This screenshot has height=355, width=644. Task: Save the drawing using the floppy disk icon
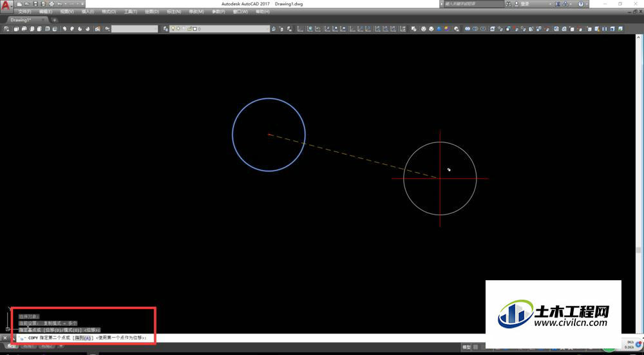(35, 4)
